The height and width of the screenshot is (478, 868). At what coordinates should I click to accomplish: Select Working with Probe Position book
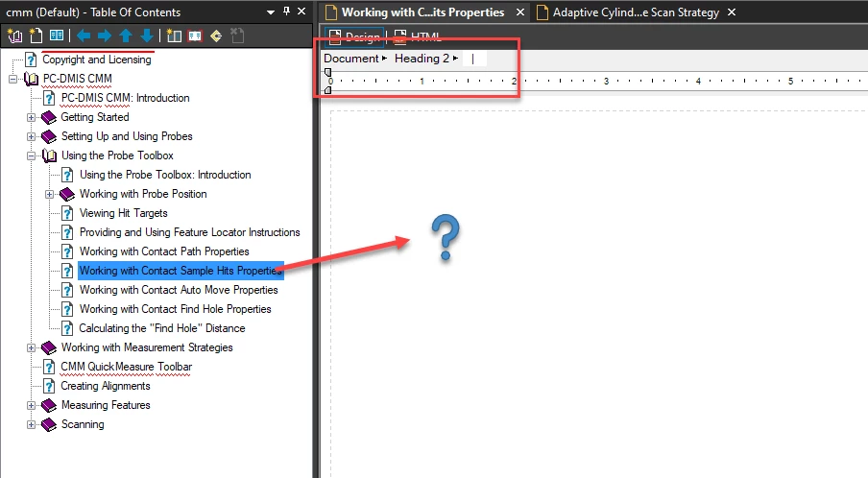pos(143,194)
